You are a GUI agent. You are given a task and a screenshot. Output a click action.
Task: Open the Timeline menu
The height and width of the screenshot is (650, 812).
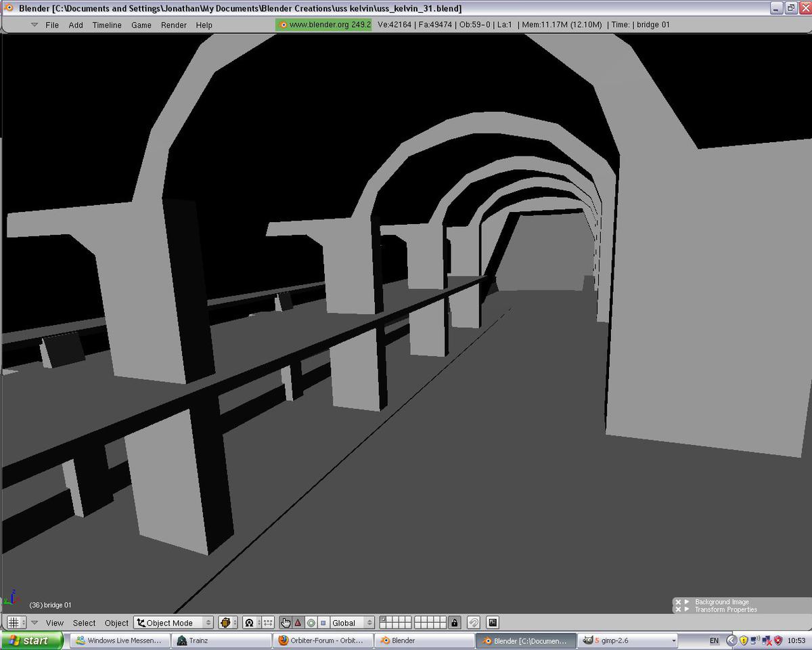(107, 25)
